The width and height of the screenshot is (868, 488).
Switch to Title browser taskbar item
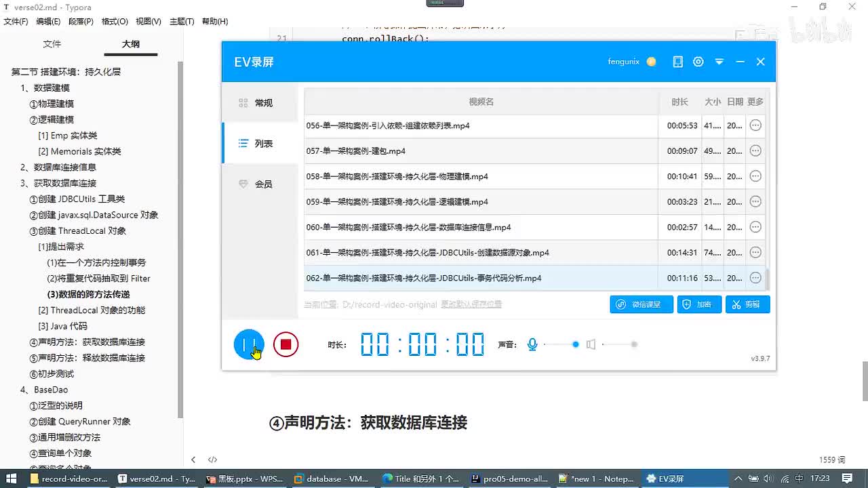[420, 479]
